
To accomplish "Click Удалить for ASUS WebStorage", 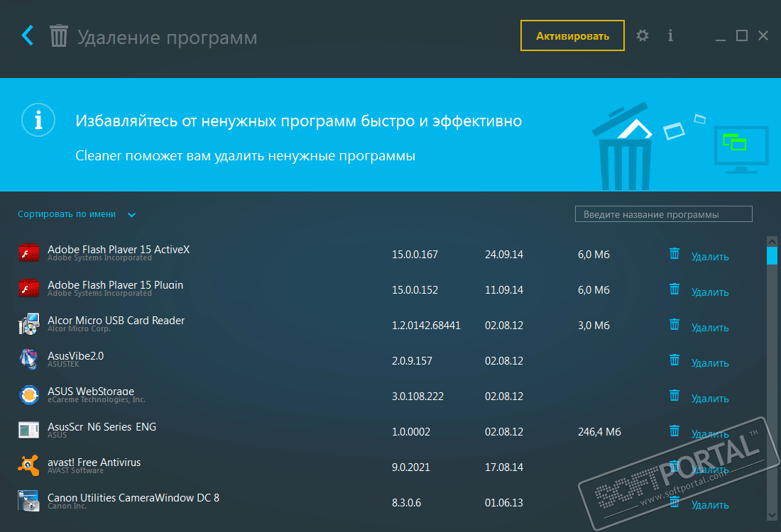I will (x=710, y=399).
